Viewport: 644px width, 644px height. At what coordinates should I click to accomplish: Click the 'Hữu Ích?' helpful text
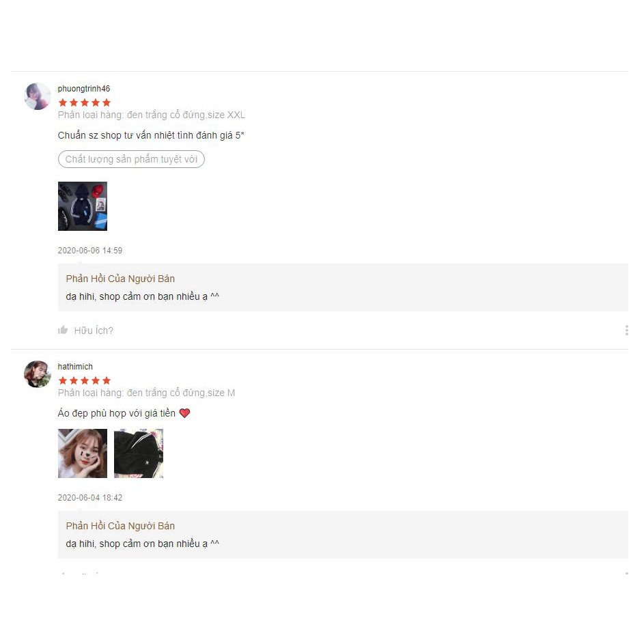click(x=94, y=331)
